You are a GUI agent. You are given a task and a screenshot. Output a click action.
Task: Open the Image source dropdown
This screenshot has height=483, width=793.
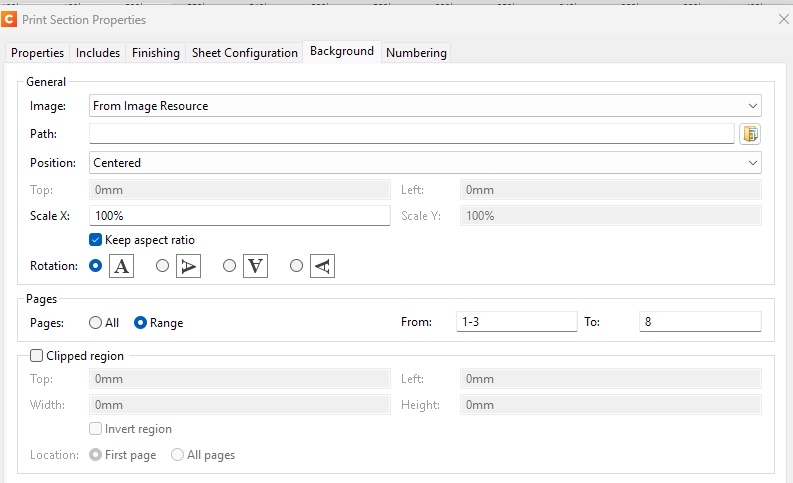(x=425, y=106)
